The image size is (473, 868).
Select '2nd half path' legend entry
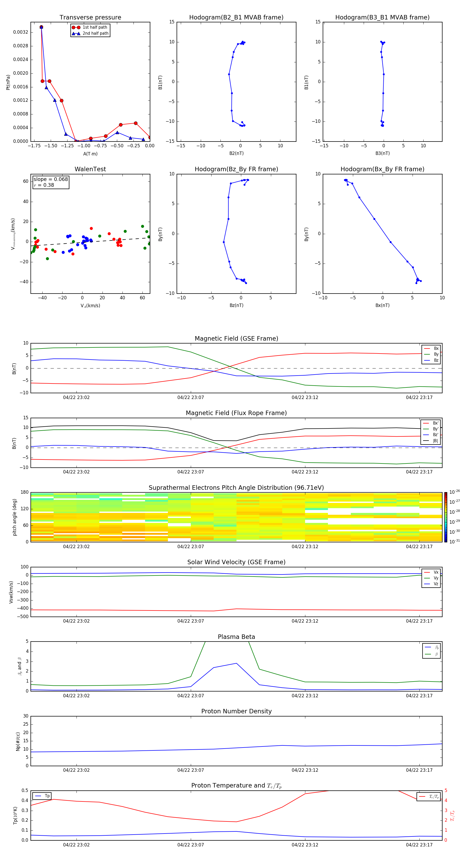pyautogui.click(x=90, y=33)
